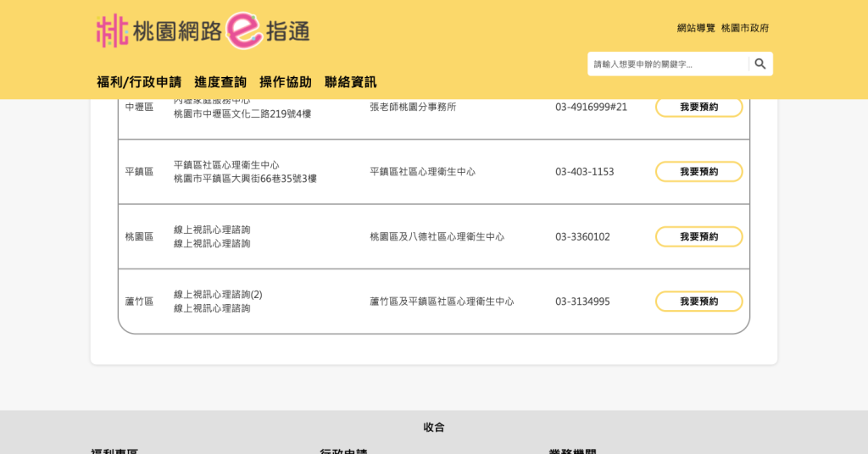This screenshot has height=454, width=868.
Task: Book 我要預約 for 平鎮區社區心理衛生中心
Action: pos(698,172)
